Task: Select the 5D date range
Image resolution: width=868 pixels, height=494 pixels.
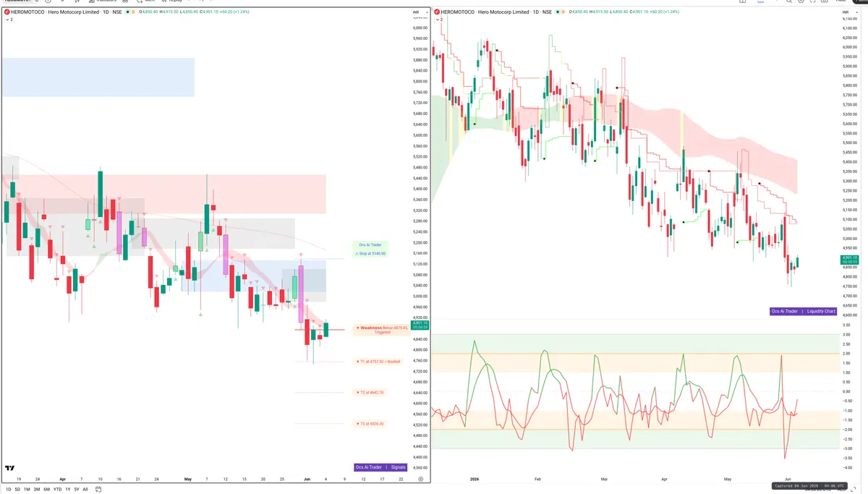Action: pos(17,489)
